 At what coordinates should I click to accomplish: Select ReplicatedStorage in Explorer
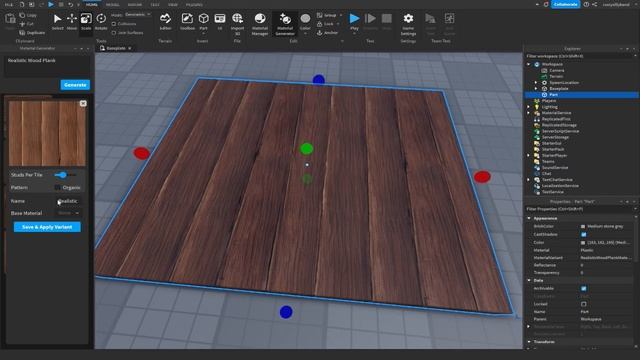pyautogui.click(x=559, y=125)
